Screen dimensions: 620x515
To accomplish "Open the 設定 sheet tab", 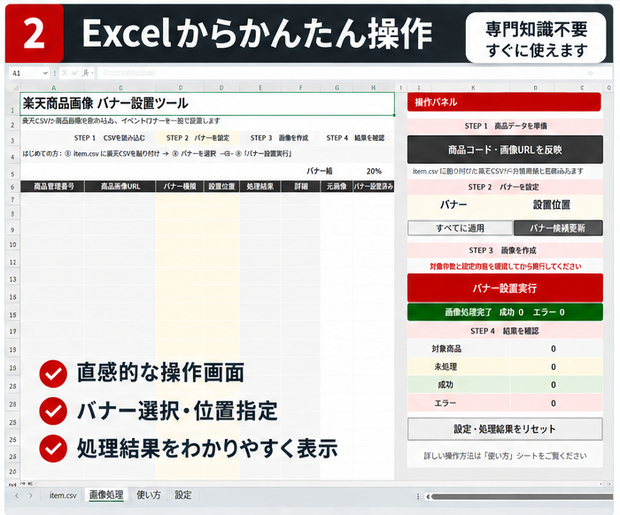I will [183, 495].
